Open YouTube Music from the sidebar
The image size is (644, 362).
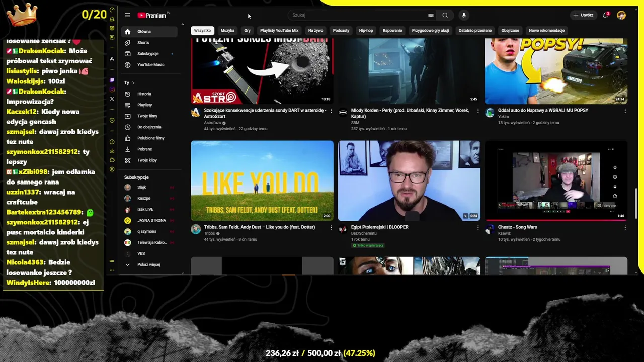[x=149, y=65]
